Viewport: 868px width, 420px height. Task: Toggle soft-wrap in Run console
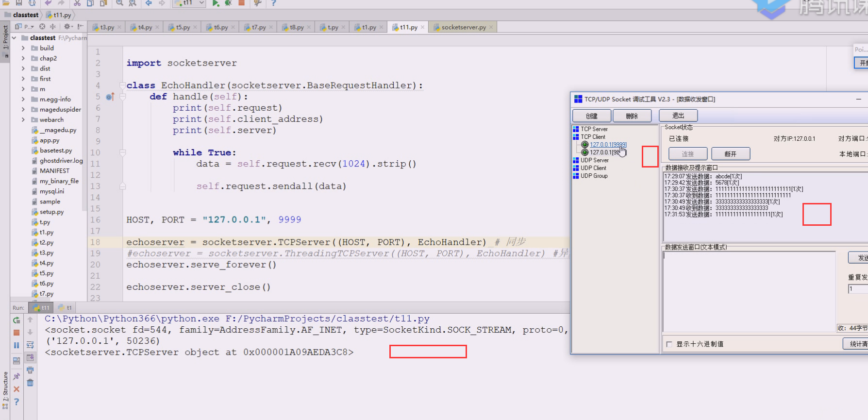pos(30,345)
